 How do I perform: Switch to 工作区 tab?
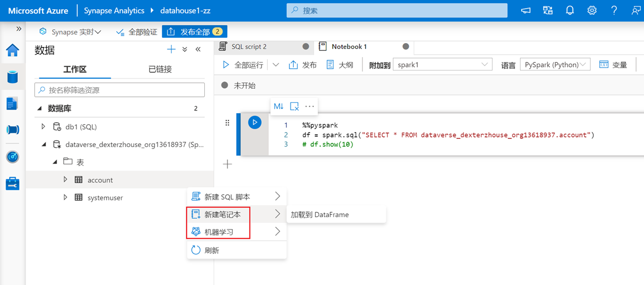75,69
